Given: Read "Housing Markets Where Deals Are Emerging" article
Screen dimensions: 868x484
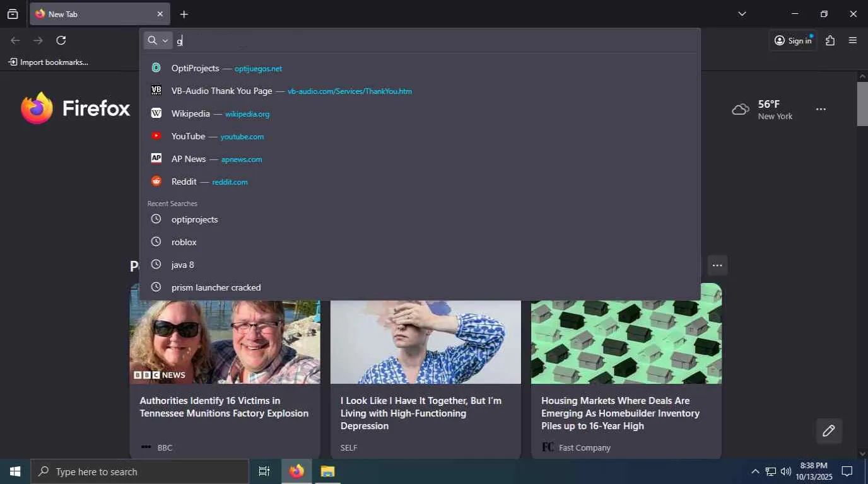Looking at the screenshot, I should 620,413.
